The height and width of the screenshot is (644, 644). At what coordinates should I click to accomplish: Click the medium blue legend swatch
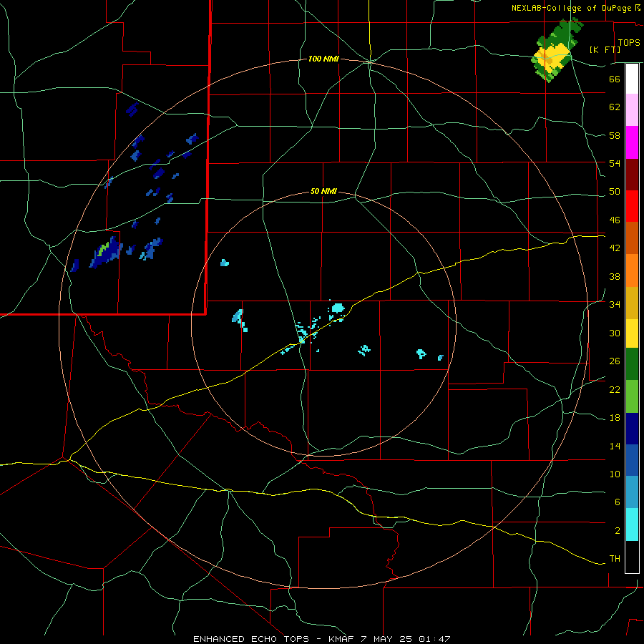[x=632, y=460]
